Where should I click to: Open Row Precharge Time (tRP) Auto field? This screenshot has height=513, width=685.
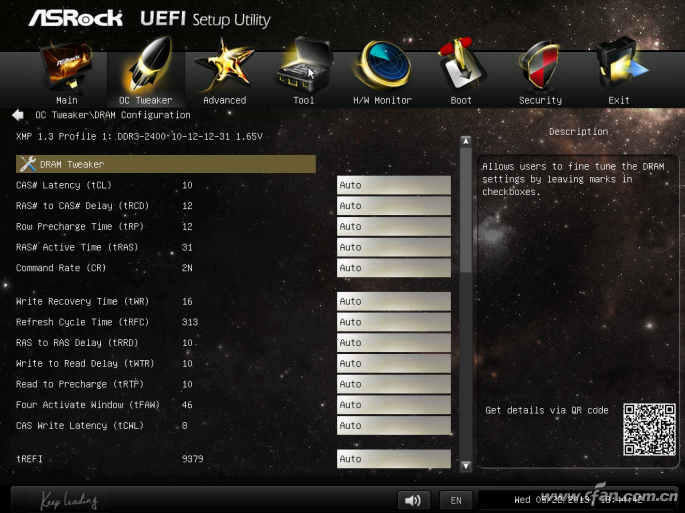[x=394, y=226]
